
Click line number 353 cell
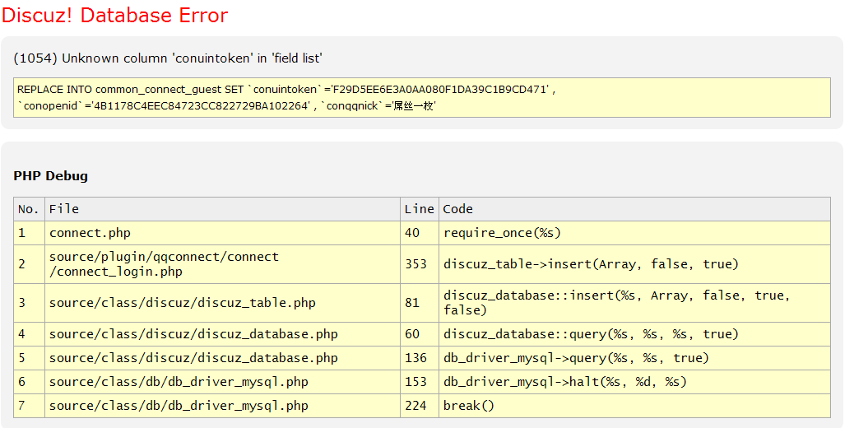click(x=416, y=264)
